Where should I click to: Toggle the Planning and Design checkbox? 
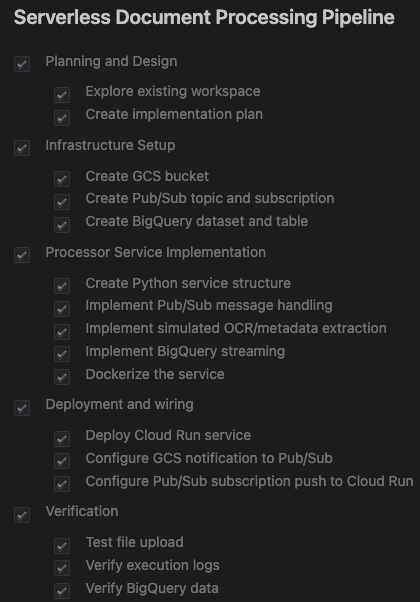tap(22, 64)
